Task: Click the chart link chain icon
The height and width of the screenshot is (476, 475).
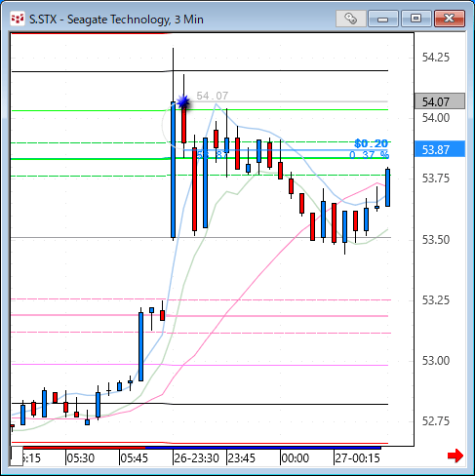Action: tap(350, 19)
